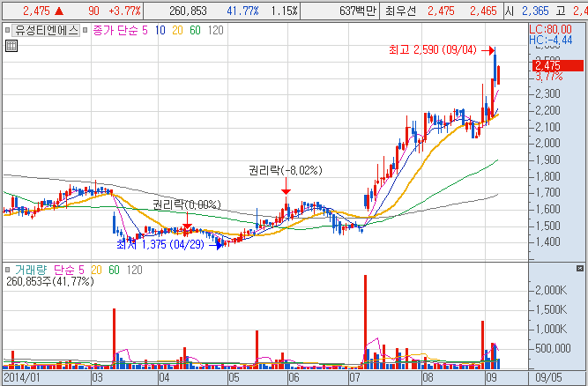Click the 09/05 current date label
The height and width of the screenshot is (386, 588).
pyautogui.click(x=548, y=377)
